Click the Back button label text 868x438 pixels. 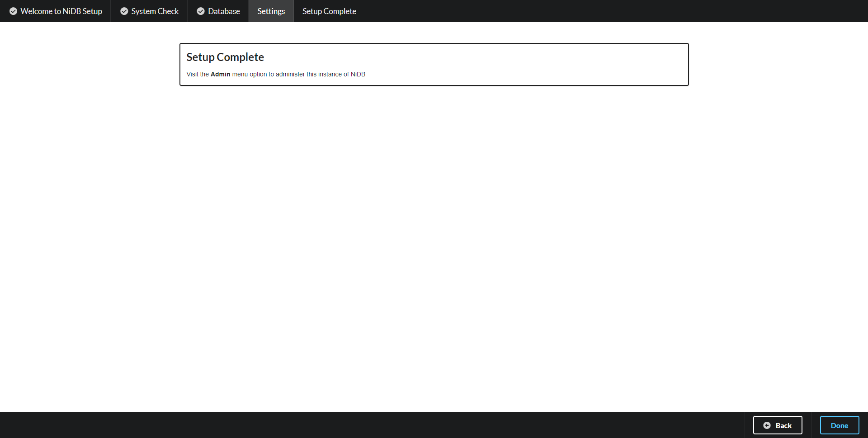(783, 425)
